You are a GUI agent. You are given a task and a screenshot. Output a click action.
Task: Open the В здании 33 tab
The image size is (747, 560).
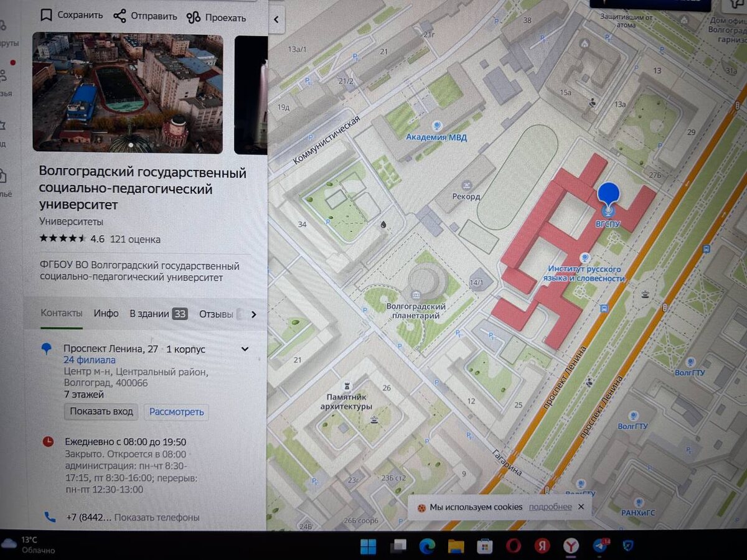(159, 314)
